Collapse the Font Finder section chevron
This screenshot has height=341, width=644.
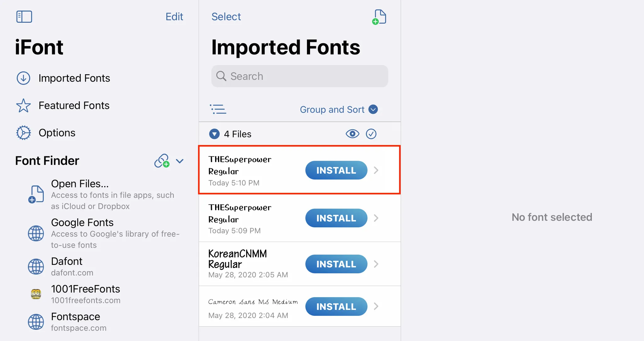point(180,161)
